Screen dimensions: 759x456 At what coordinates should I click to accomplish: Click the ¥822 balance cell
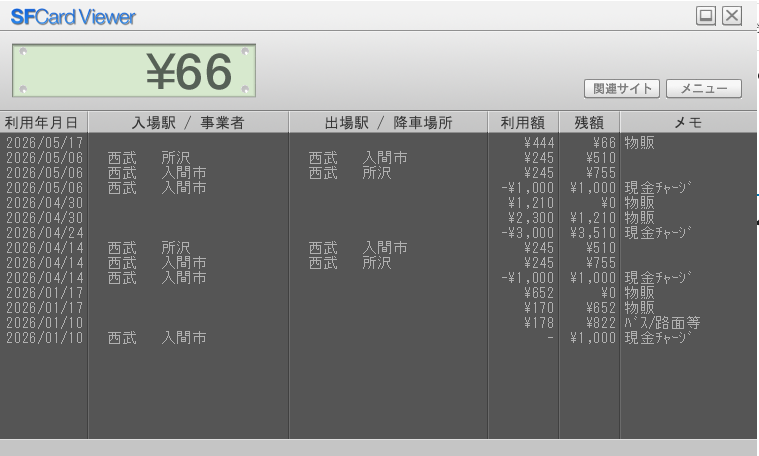pyautogui.click(x=601, y=323)
